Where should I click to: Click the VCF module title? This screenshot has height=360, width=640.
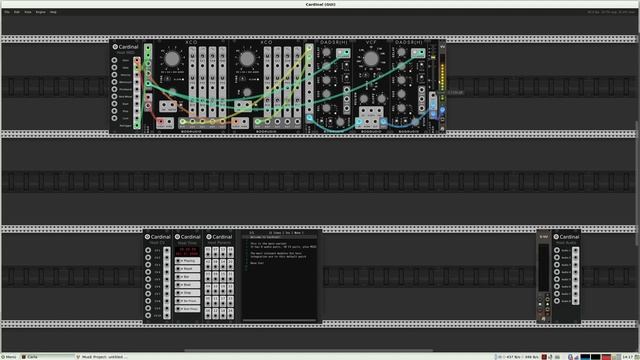click(x=371, y=42)
